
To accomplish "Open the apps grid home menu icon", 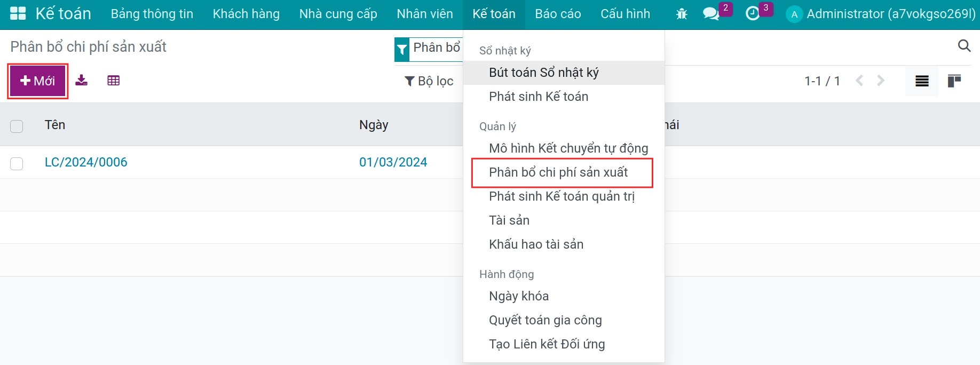I will [18, 14].
